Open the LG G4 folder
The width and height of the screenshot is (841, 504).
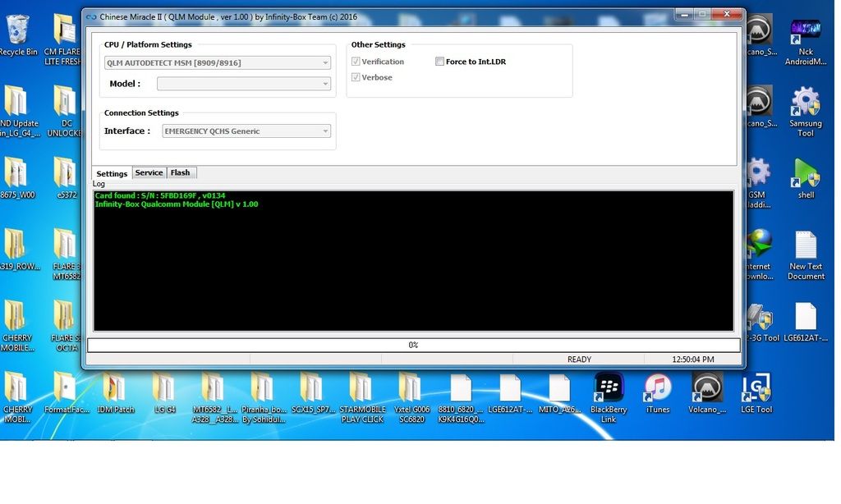(x=164, y=392)
